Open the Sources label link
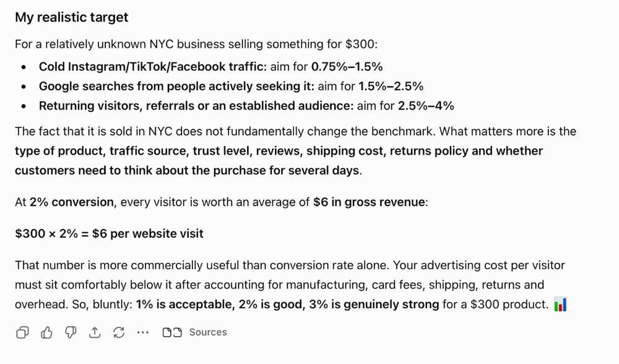This screenshot has height=364, width=619. click(x=208, y=332)
